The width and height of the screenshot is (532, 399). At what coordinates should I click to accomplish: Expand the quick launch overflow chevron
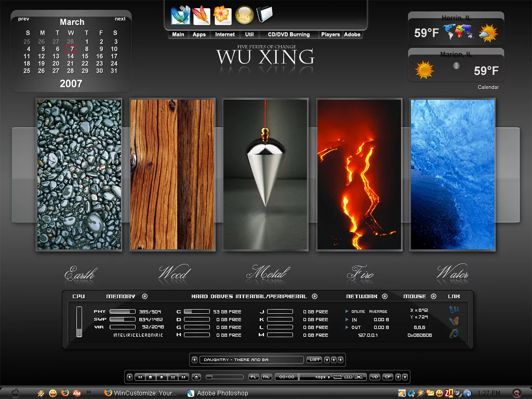(88, 392)
